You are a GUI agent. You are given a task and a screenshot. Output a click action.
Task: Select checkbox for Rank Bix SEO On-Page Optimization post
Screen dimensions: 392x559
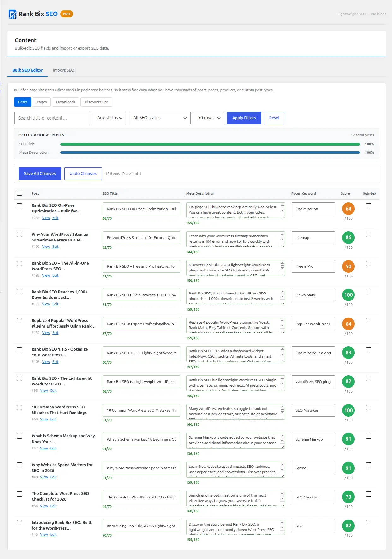(x=20, y=206)
